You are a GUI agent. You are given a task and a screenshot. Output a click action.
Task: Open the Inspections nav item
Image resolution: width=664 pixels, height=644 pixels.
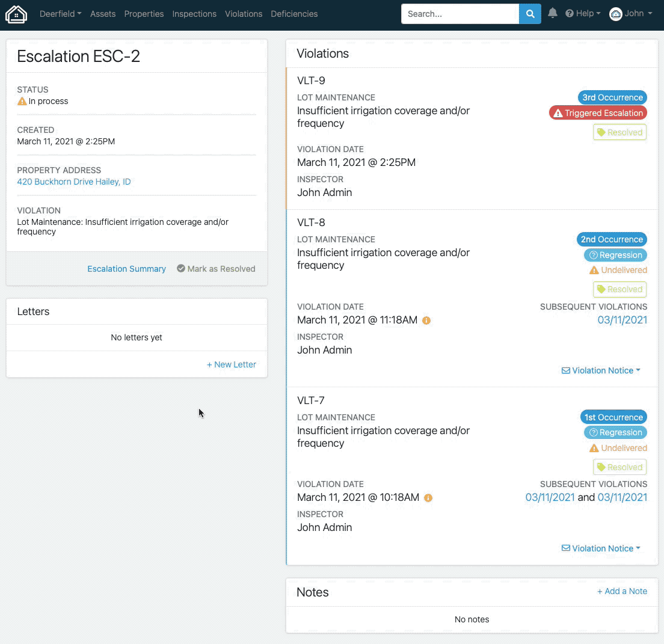[x=194, y=14]
